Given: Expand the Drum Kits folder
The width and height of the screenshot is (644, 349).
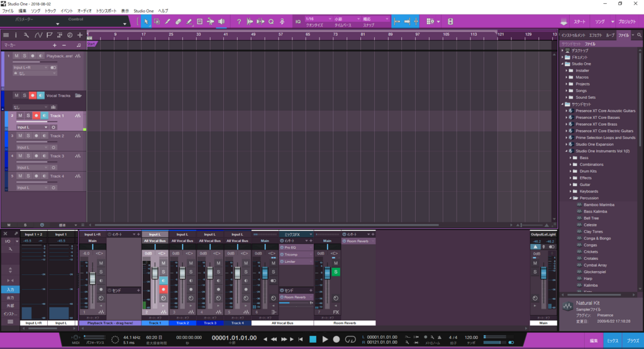Looking at the screenshot, I should click(x=570, y=171).
